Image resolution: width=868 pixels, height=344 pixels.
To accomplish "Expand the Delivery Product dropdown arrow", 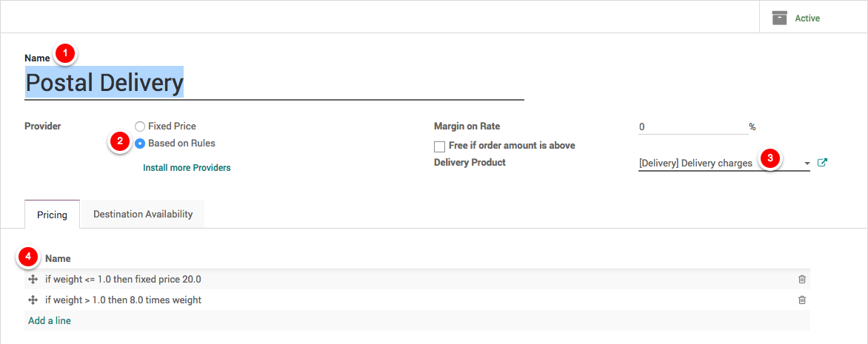I will (807, 163).
